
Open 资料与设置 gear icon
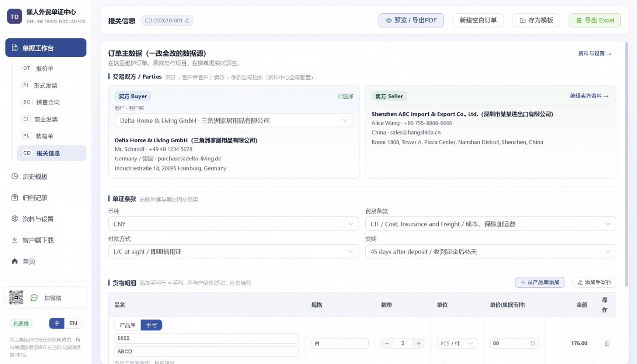15,218
